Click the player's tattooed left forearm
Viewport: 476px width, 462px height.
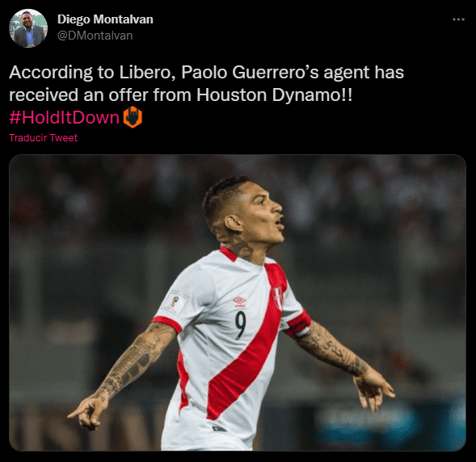tap(330, 349)
